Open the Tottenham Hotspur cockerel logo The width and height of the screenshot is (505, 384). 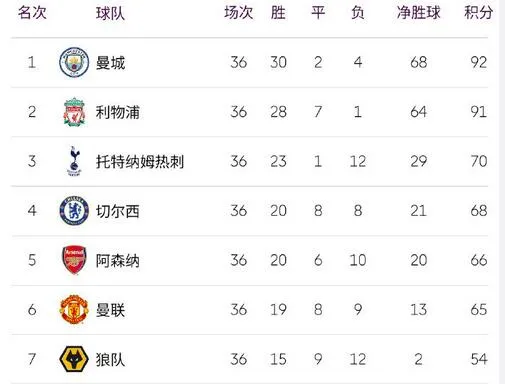point(74,161)
